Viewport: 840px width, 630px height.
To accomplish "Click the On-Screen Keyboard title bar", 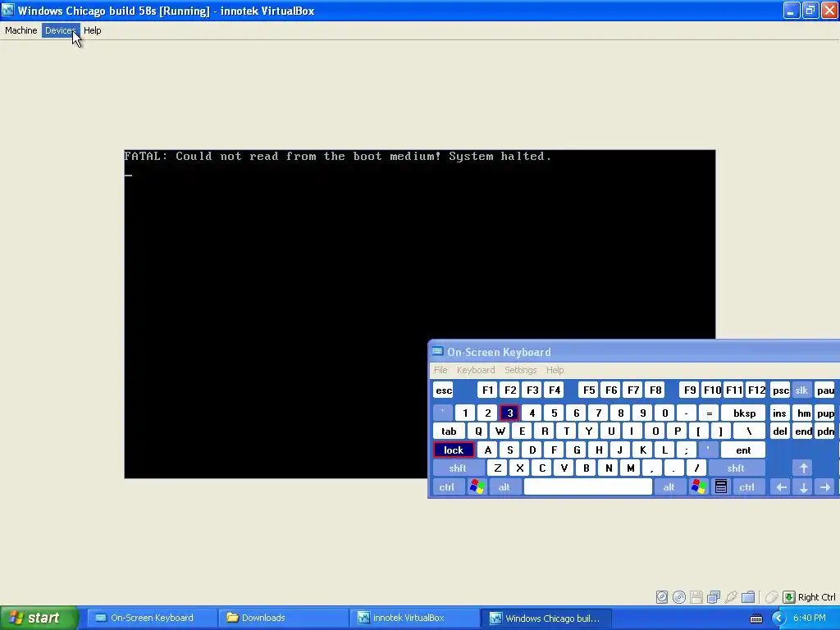I will (634, 352).
